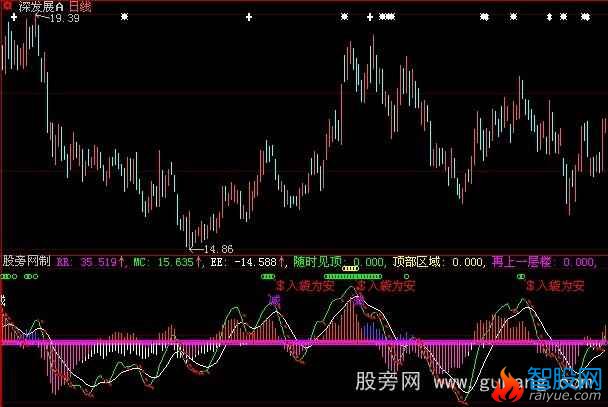Click the rightmost 入袋为安 signal label
The image size is (608, 407).
555,286
